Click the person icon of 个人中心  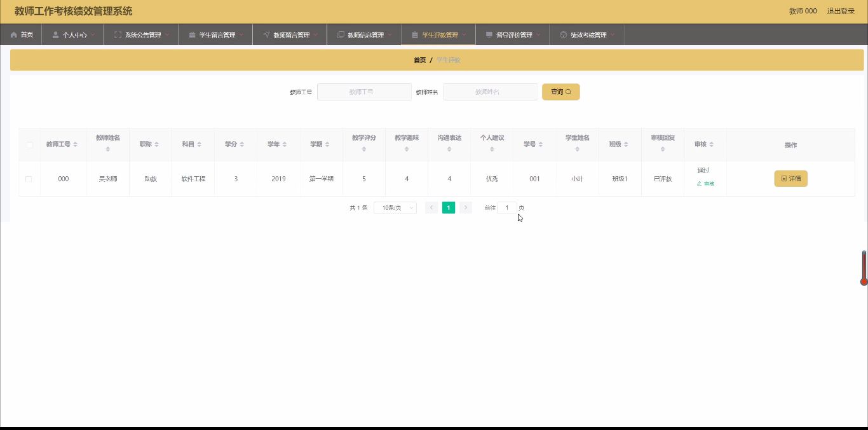pos(56,35)
